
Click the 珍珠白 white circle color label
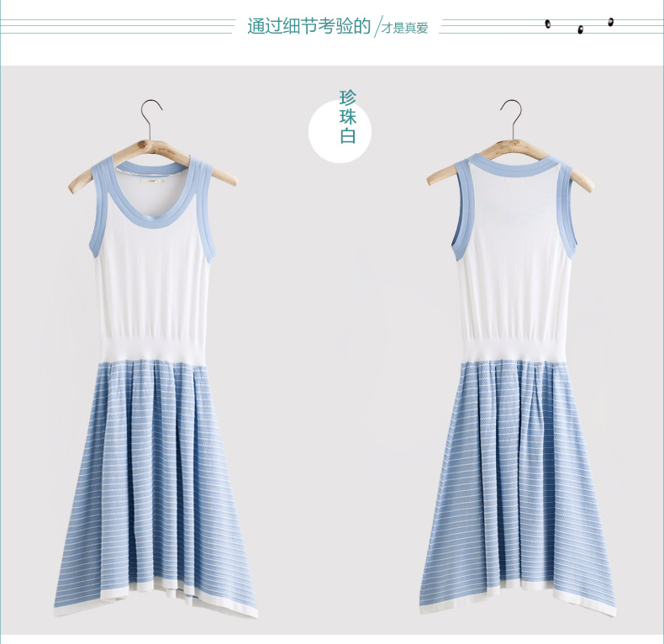pos(340,128)
